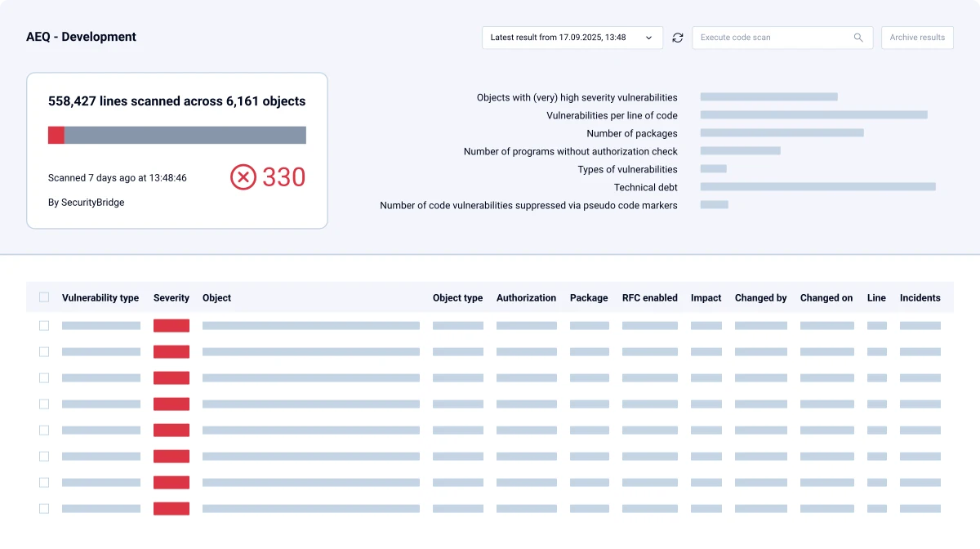
Task: Click the search magnifier icon in code scan field
Action: pyautogui.click(x=858, y=38)
